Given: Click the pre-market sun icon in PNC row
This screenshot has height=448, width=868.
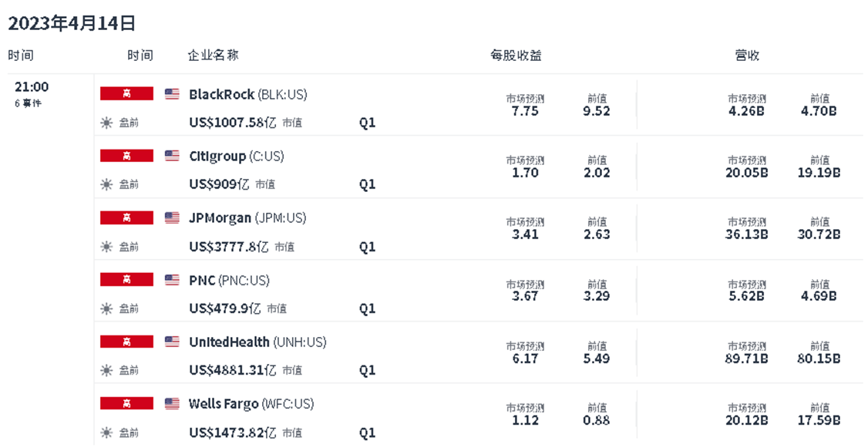Looking at the screenshot, I should tap(106, 308).
